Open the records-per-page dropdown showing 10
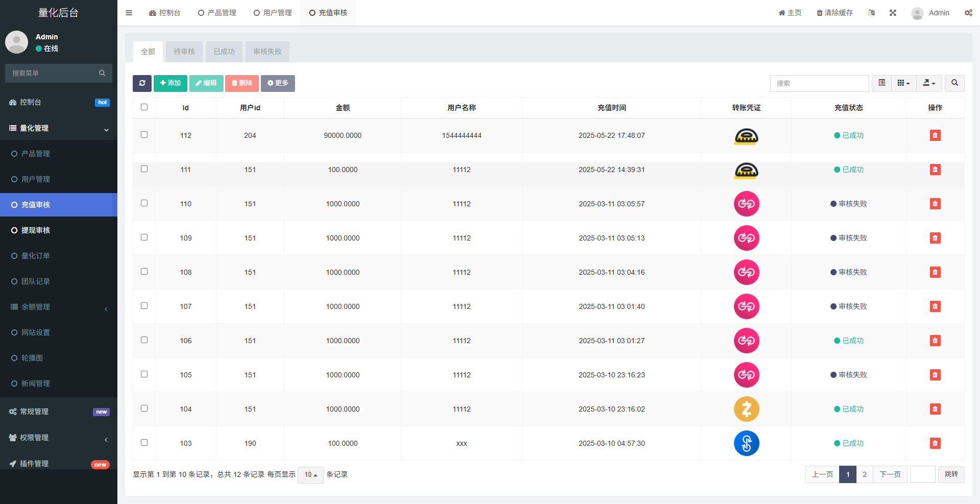This screenshot has width=980, height=504. pos(310,475)
